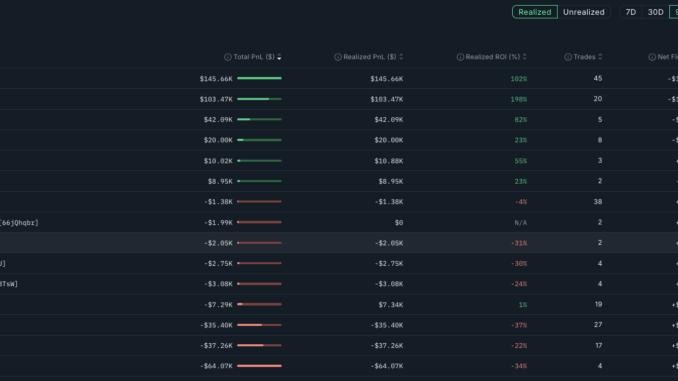Click the -24% ROI cell

click(518, 284)
